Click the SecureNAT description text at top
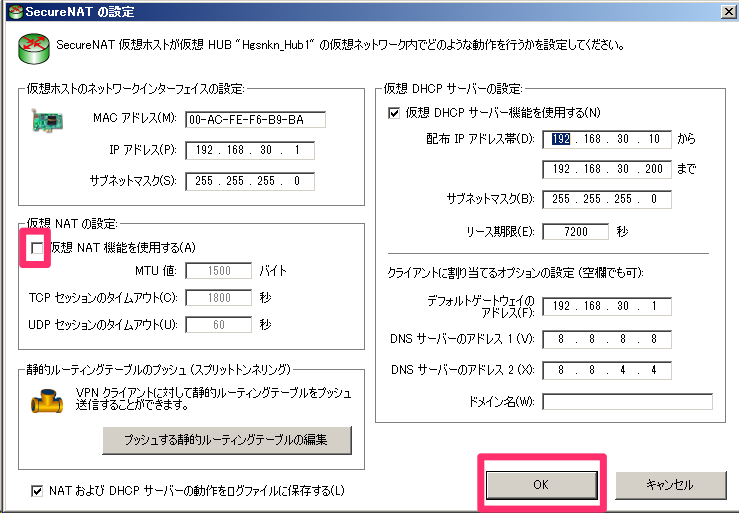 click(x=340, y=45)
